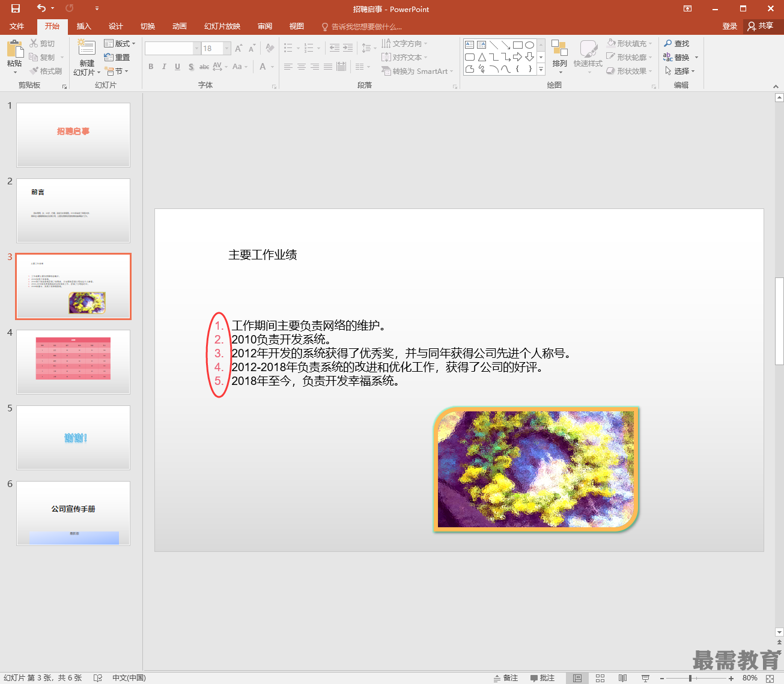Open the Select (选择) dropdown

[x=680, y=71]
